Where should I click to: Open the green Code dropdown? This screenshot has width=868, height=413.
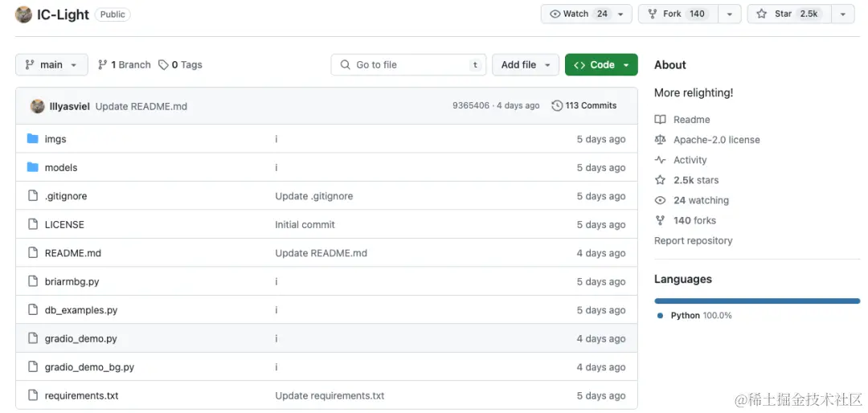pos(601,65)
